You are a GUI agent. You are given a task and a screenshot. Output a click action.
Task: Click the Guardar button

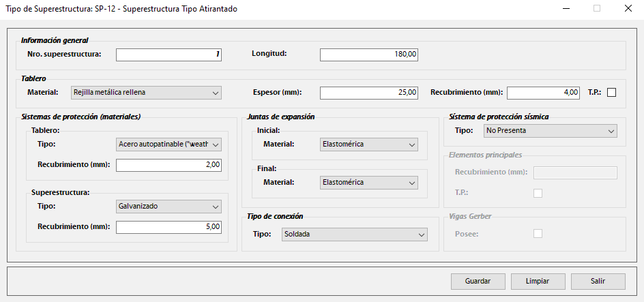pos(478,281)
